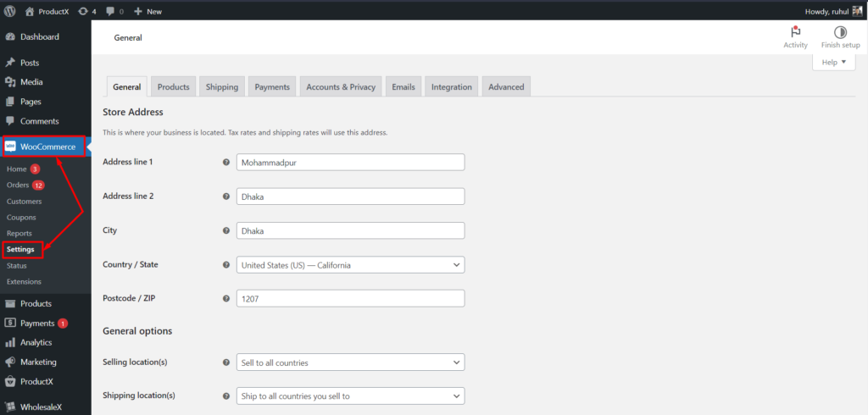The width and height of the screenshot is (868, 415).
Task: Click the help icon beside Address line 2
Action: [x=225, y=196]
